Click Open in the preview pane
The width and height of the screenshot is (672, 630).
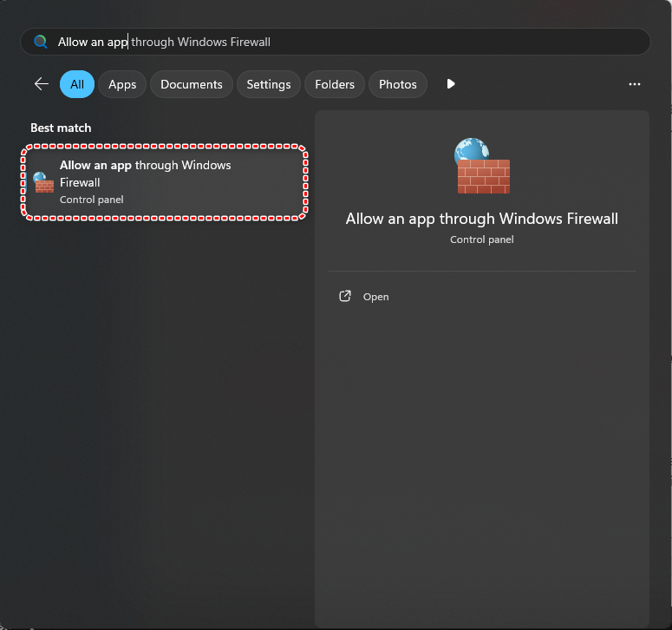375,297
